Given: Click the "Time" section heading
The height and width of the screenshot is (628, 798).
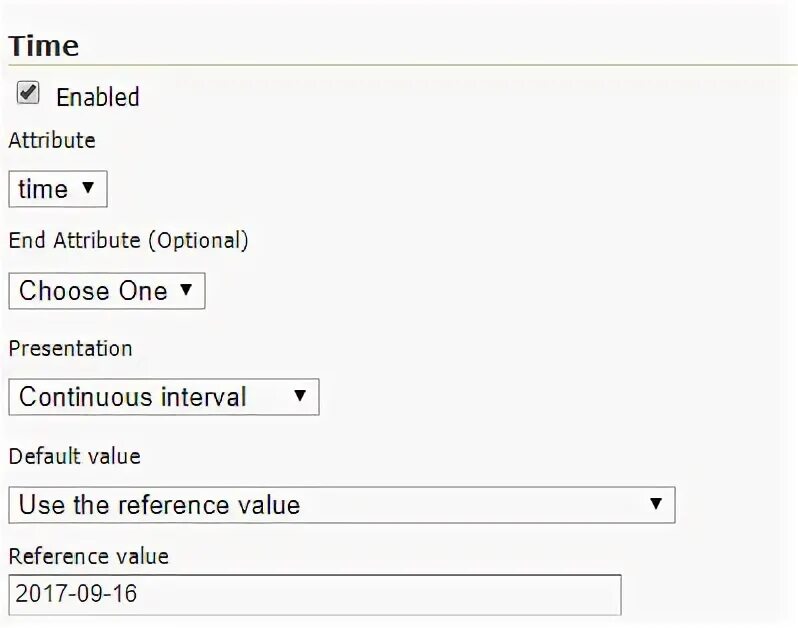Looking at the screenshot, I should point(44,46).
